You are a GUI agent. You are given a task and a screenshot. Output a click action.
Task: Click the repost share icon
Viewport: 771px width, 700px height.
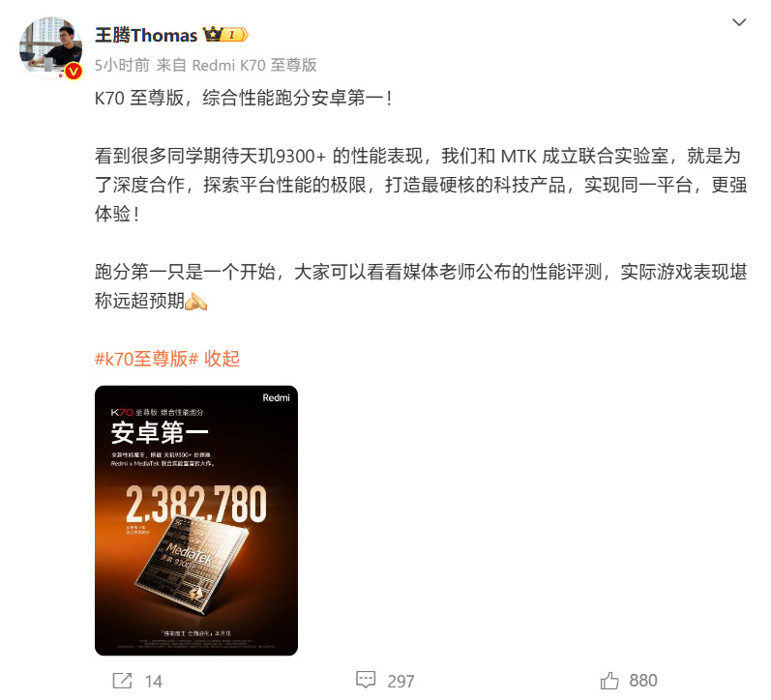click(122, 681)
